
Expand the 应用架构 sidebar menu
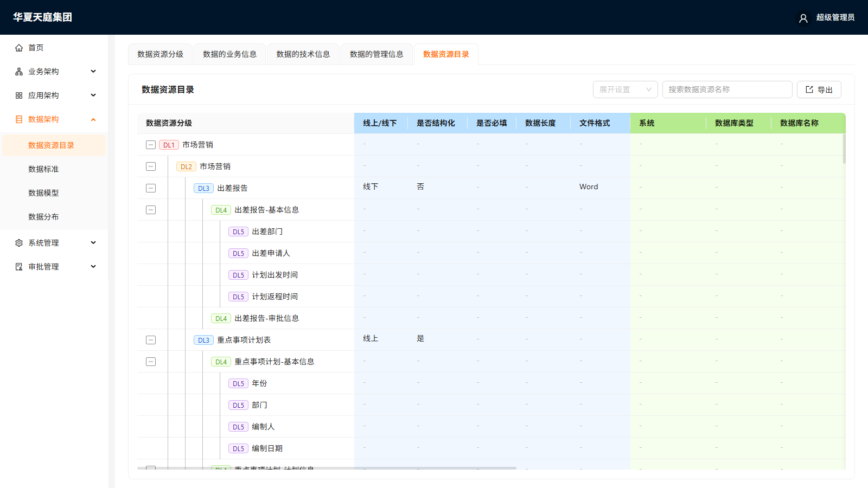93,95
